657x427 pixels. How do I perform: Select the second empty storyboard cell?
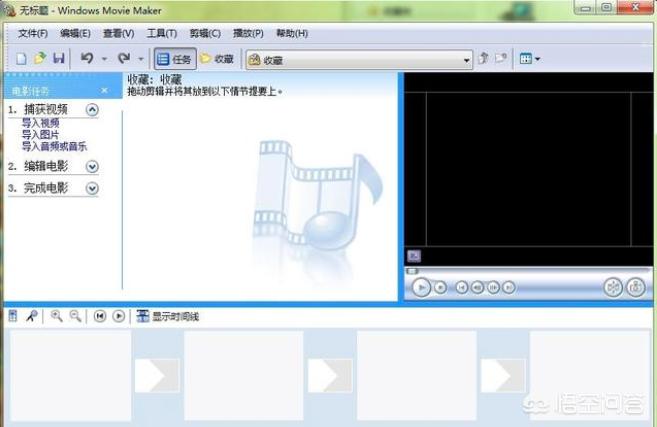[244, 376]
